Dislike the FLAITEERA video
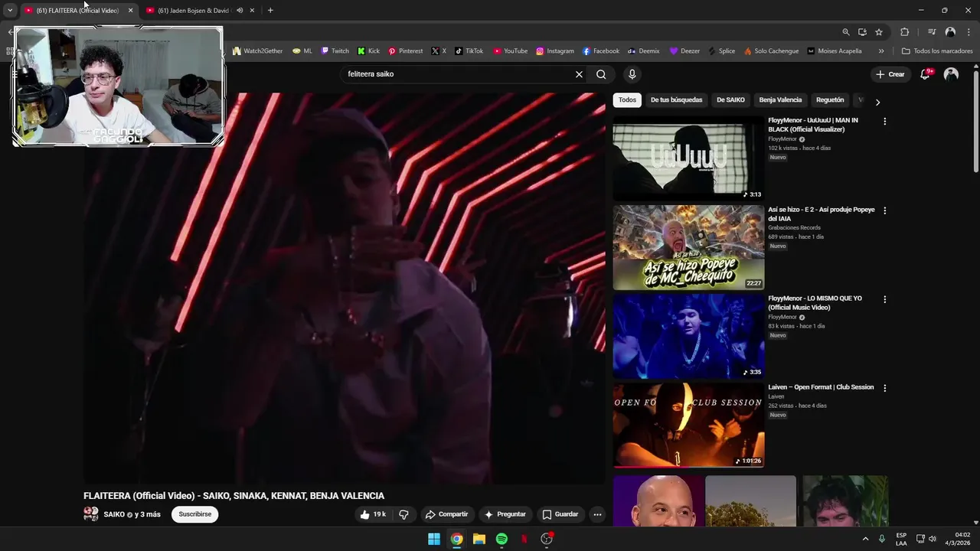980x551 pixels. 403,514
